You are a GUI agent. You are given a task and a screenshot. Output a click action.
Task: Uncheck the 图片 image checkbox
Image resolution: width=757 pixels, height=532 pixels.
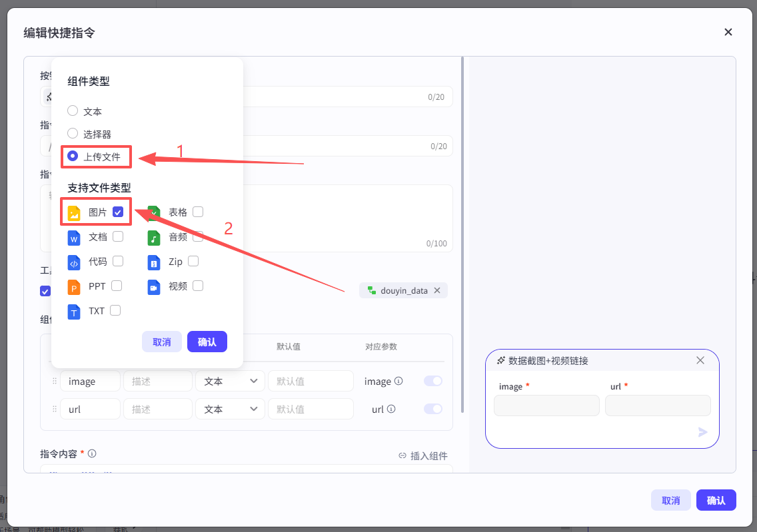click(x=118, y=212)
